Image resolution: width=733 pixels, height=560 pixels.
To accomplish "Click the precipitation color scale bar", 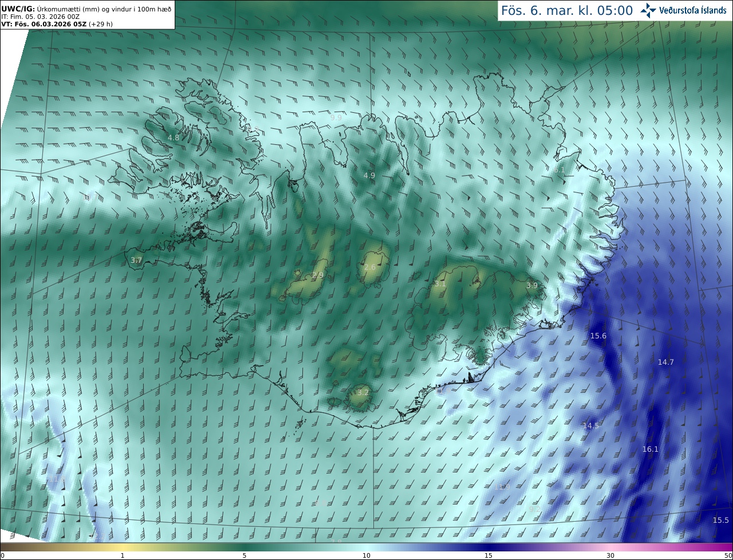I will [366, 547].
